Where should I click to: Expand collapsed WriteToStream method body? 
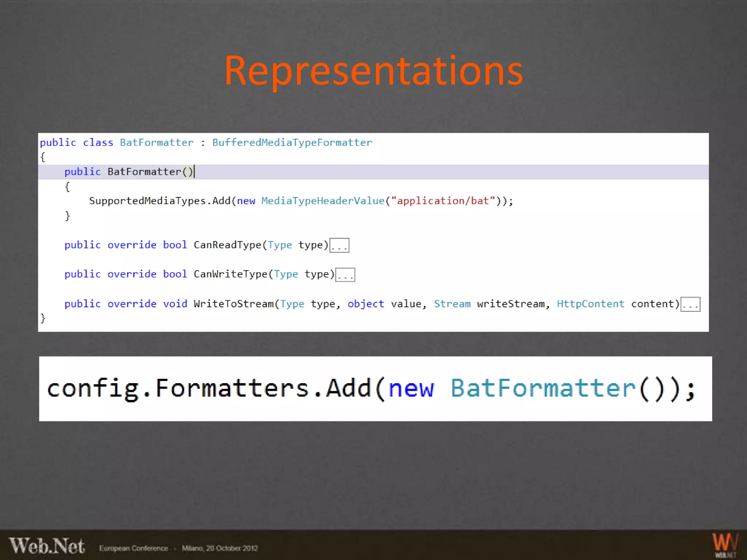click(x=690, y=304)
